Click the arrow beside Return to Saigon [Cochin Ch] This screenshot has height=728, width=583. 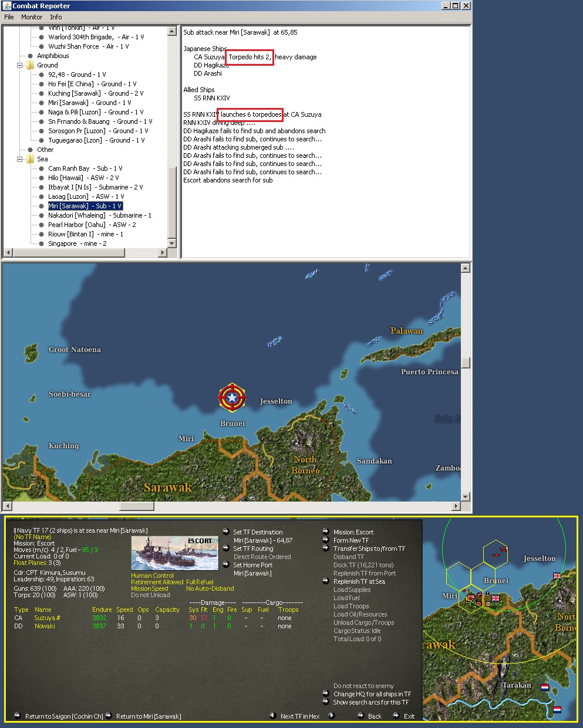[17, 716]
